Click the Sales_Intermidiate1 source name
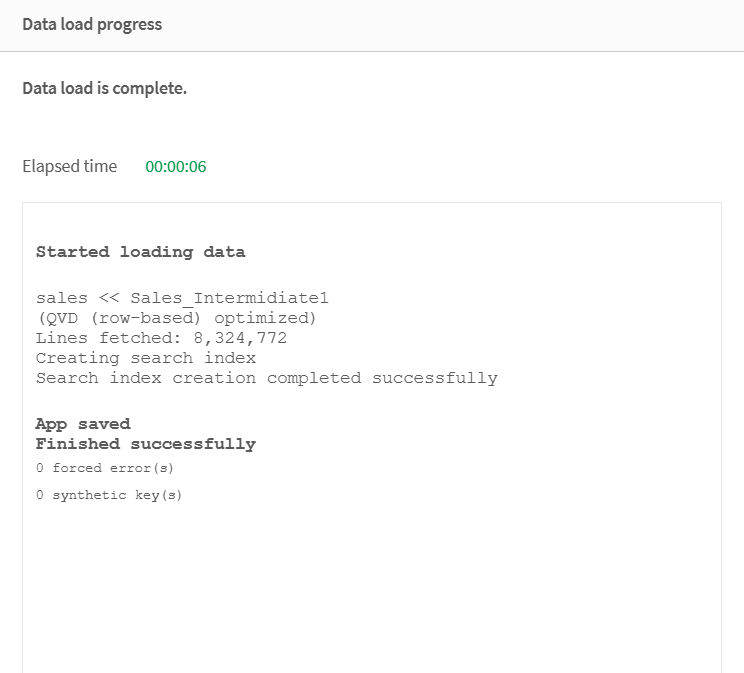Viewport: 744px width, 673px height. point(229,298)
